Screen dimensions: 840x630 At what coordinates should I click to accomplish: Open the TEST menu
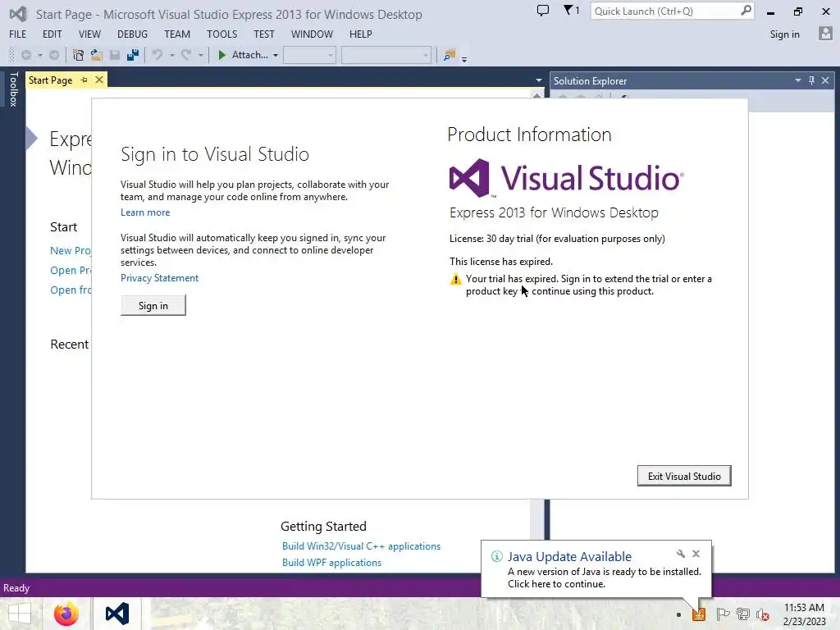[x=263, y=34]
